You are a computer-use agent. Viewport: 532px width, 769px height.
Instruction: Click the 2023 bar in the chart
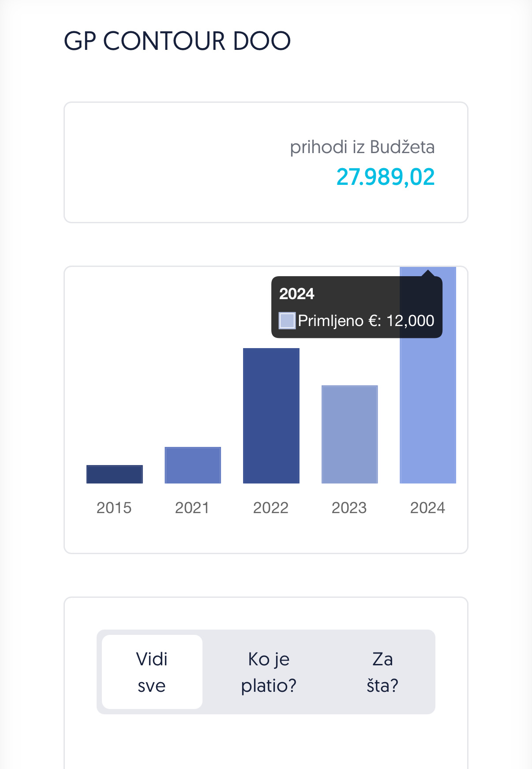tap(349, 434)
